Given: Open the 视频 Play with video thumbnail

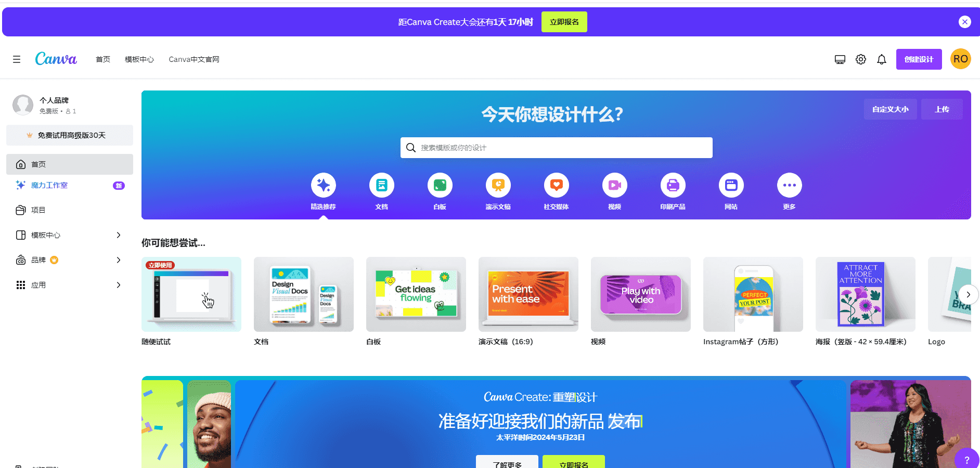Looking at the screenshot, I should point(641,294).
